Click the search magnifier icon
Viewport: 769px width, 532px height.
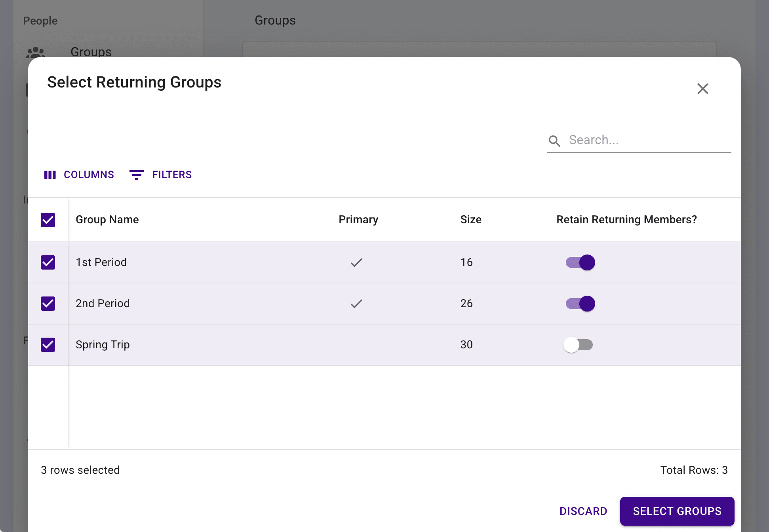(554, 141)
